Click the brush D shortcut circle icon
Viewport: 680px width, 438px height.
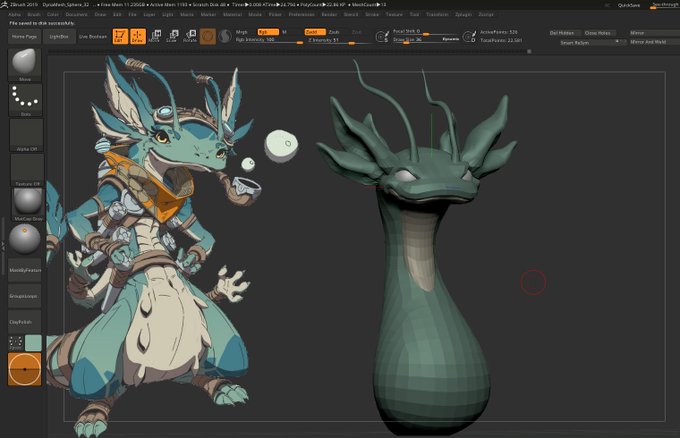[469, 37]
